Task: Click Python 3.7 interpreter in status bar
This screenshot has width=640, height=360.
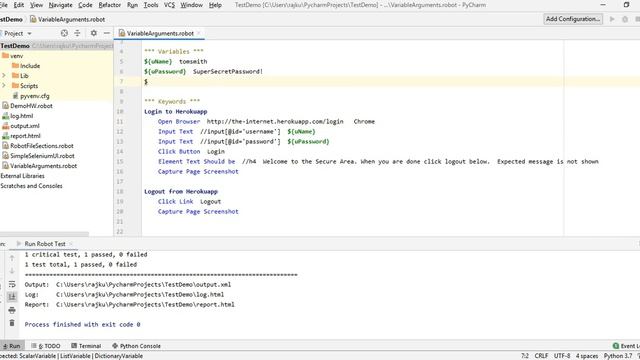Action: 618,356
